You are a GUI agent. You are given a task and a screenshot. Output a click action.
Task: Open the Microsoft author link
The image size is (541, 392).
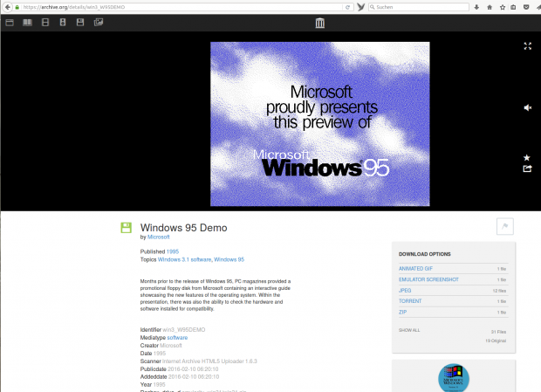pos(158,237)
